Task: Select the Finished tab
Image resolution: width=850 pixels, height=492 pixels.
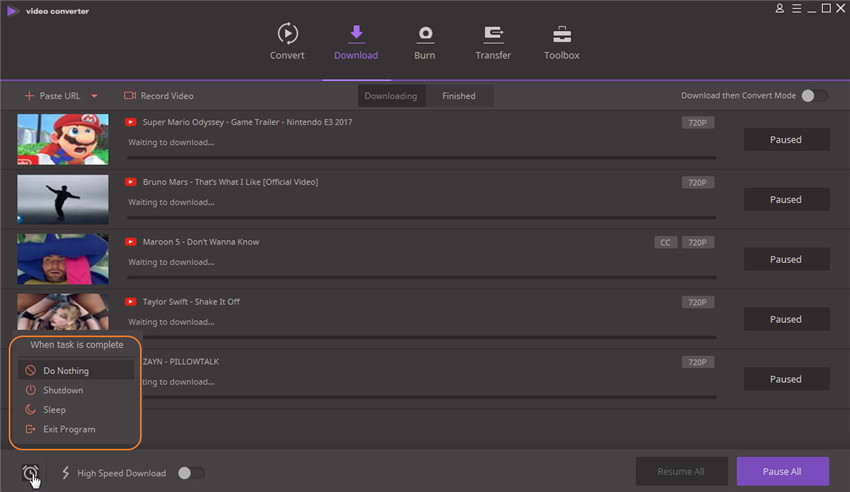Action: [x=459, y=96]
